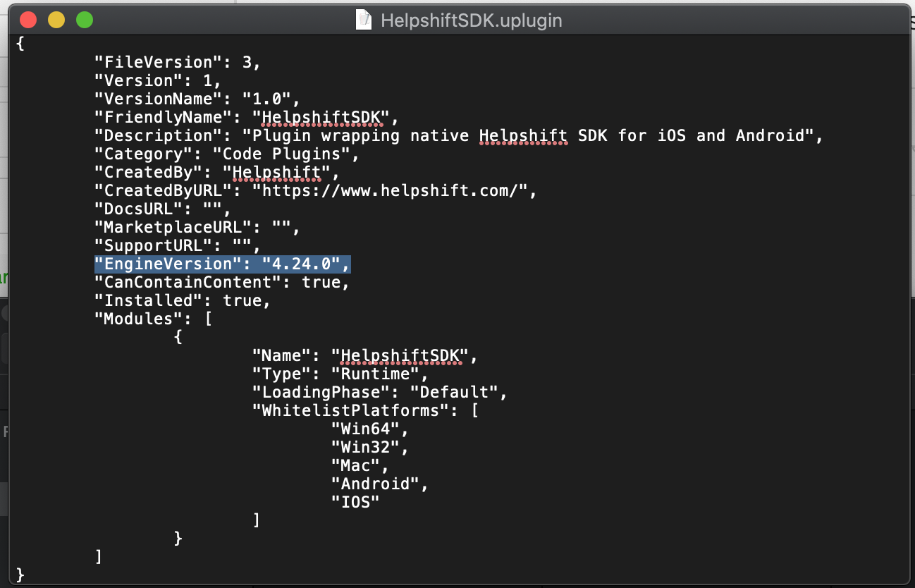Click the HelpshiftSDK.uplugin window title text
Image resolution: width=915 pixels, height=588 pixels.
click(x=471, y=20)
